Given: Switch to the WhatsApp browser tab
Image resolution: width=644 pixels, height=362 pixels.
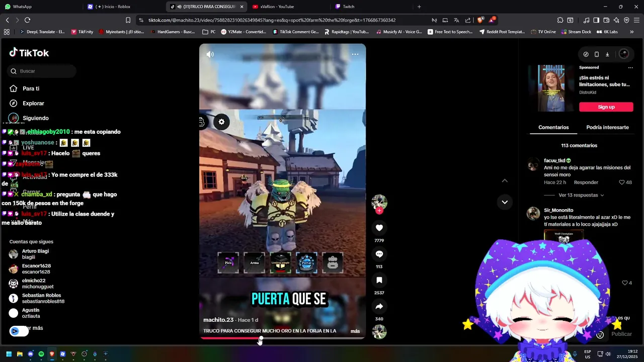Looking at the screenshot, I should click(x=42, y=7).
